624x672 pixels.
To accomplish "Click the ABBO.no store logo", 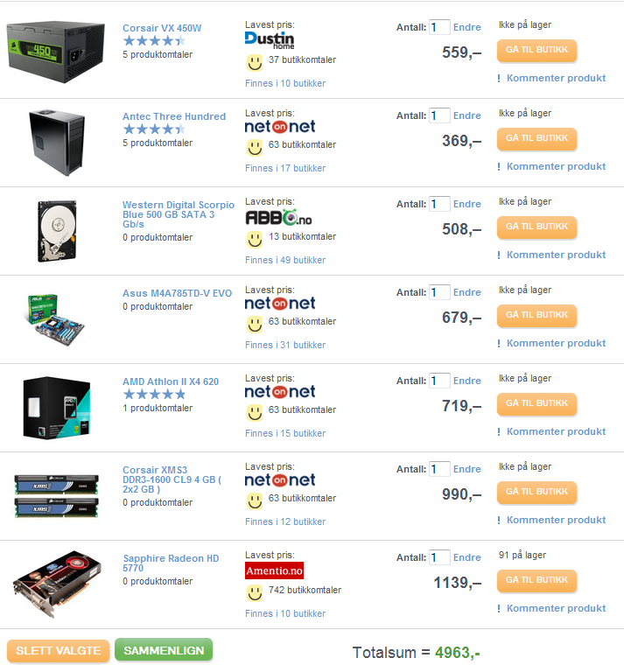I will 278,218.
